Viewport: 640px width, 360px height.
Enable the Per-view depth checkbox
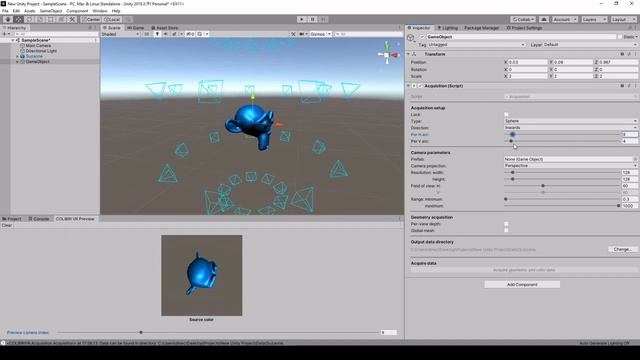(506, 224)
